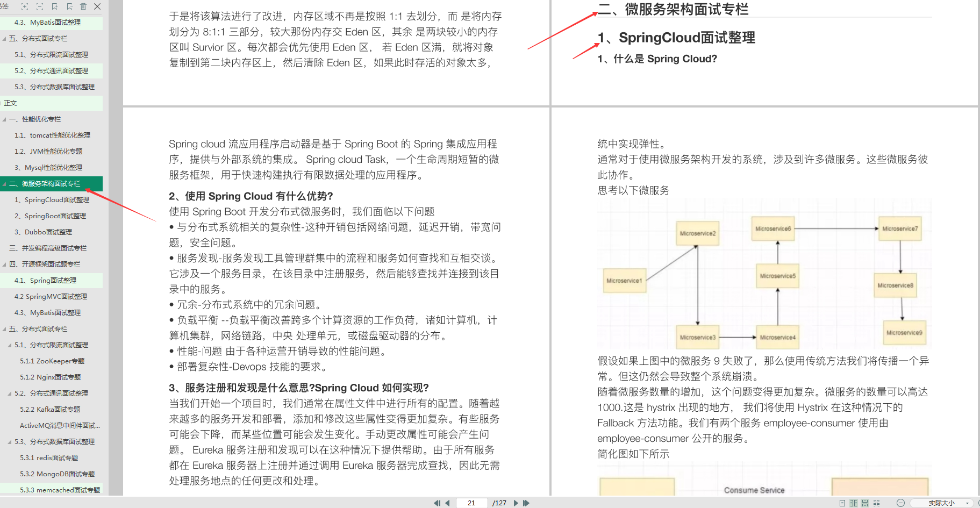Open bookmark 1、SpringCloud面试整理
This screenshot has height=508, width=980.
tap(51, 200)
